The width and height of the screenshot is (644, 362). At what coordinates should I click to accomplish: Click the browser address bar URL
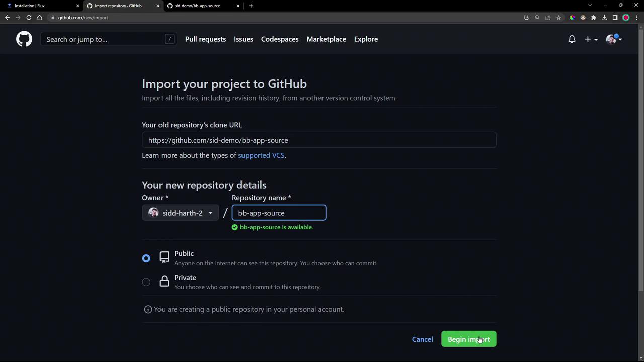(83, 18)
